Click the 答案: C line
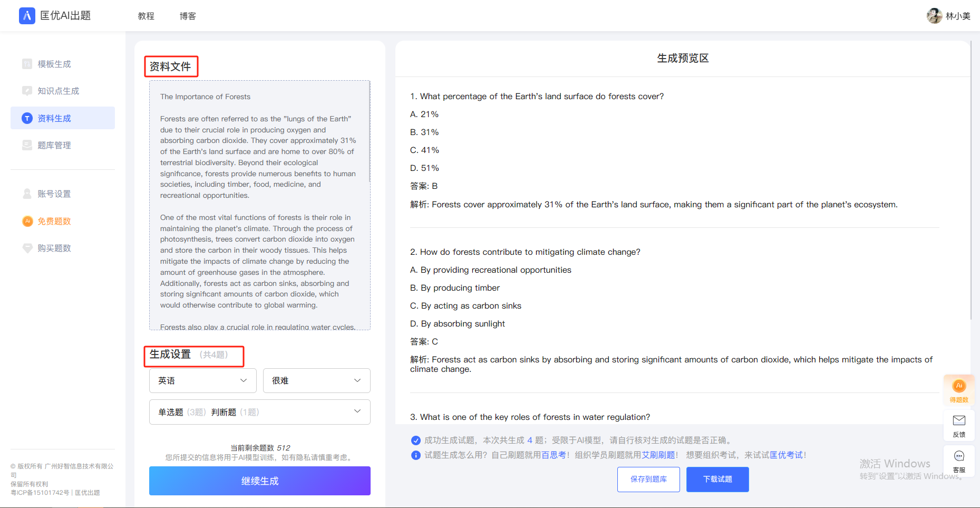The width and height of the screenshot is (980, 508). [424, 341]
